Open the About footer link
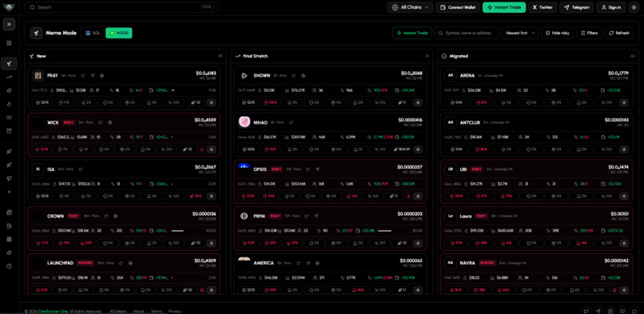 138,311
